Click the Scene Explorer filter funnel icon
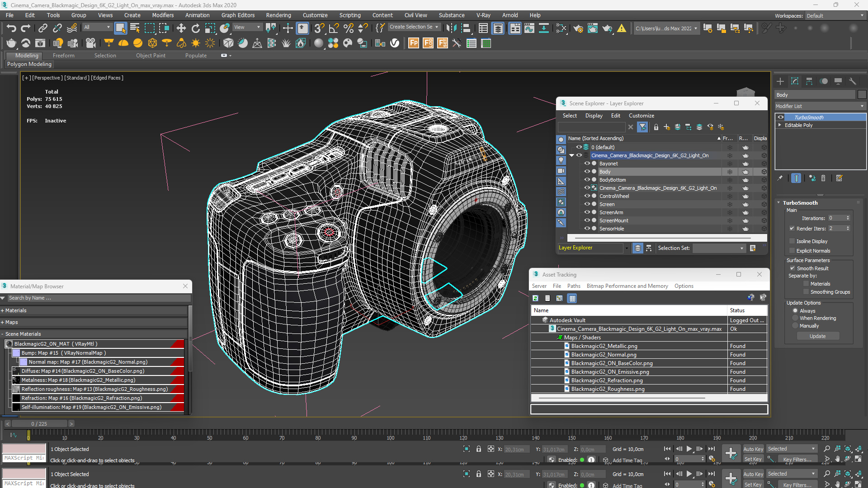The image size is (868, 488). tap(642, 127)
